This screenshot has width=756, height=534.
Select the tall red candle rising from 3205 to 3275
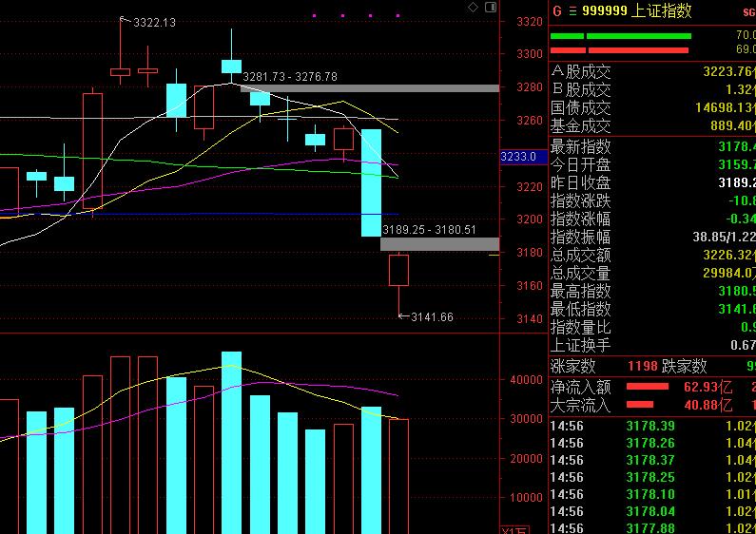pyautogui.click(x=92, y=151)
